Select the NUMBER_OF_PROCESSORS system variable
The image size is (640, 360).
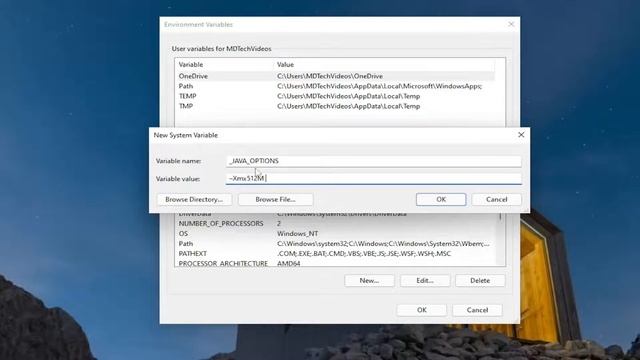(336, 223)
